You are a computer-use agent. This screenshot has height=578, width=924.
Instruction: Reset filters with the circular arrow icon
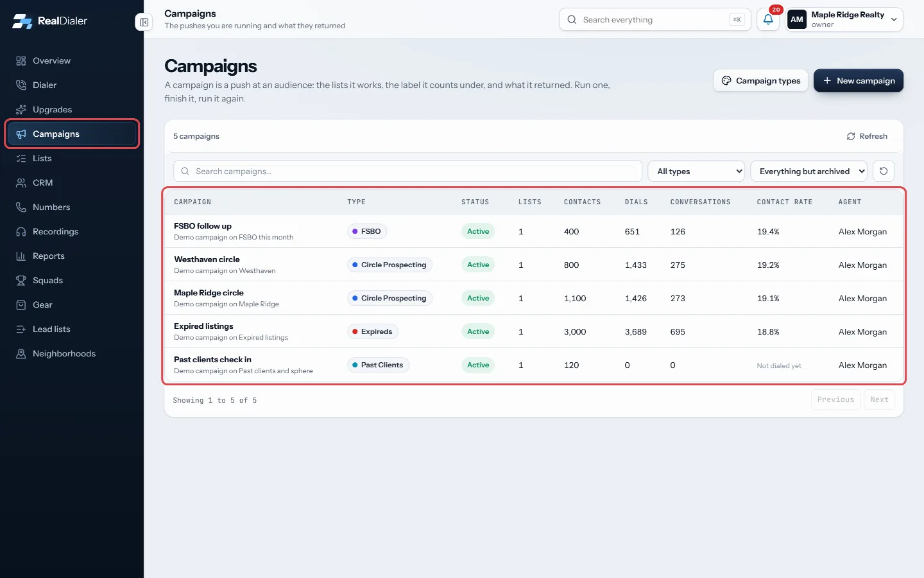(884, 171)
